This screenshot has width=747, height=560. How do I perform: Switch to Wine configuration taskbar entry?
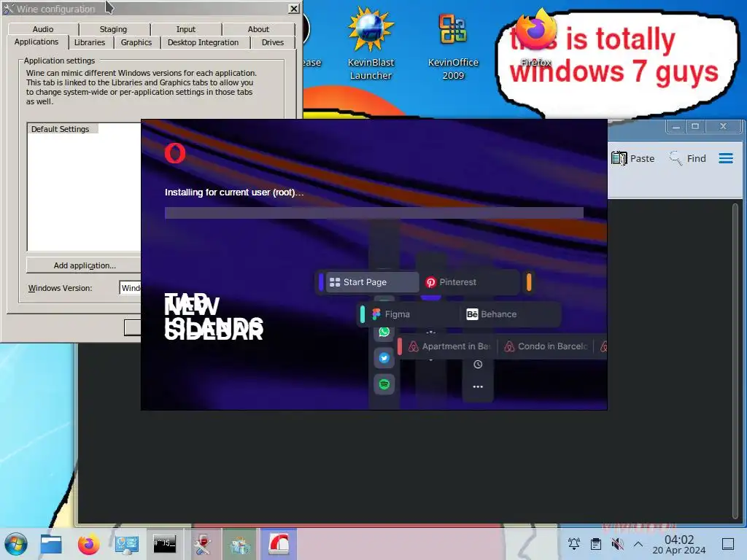point(203,544)
